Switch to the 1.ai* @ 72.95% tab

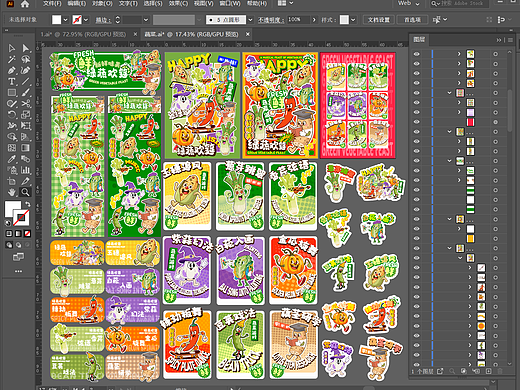tap(83, 34)
